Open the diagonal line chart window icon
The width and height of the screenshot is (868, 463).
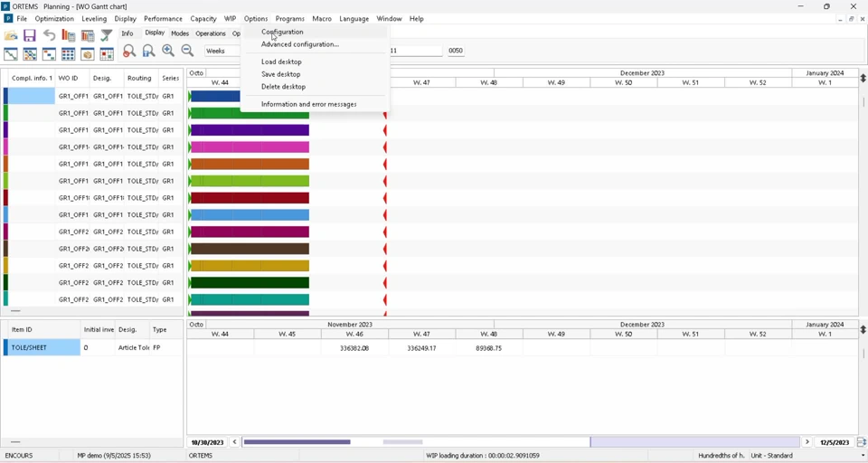tap(11, 53)
